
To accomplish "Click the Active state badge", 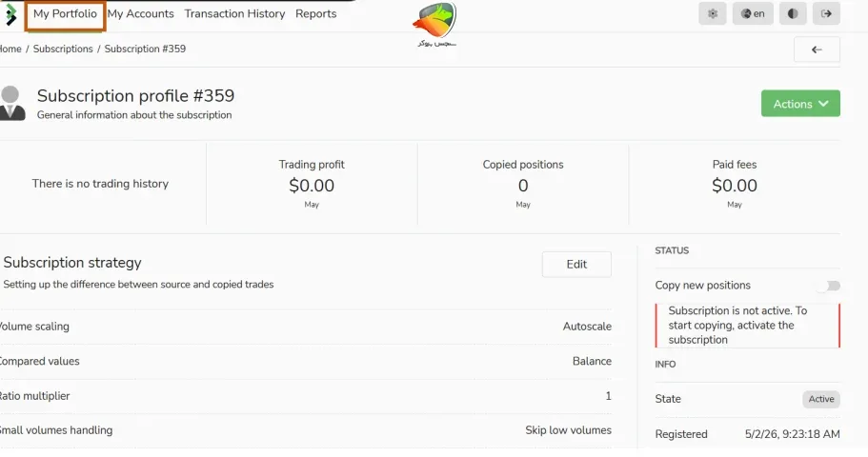I will tap(821, 399).
